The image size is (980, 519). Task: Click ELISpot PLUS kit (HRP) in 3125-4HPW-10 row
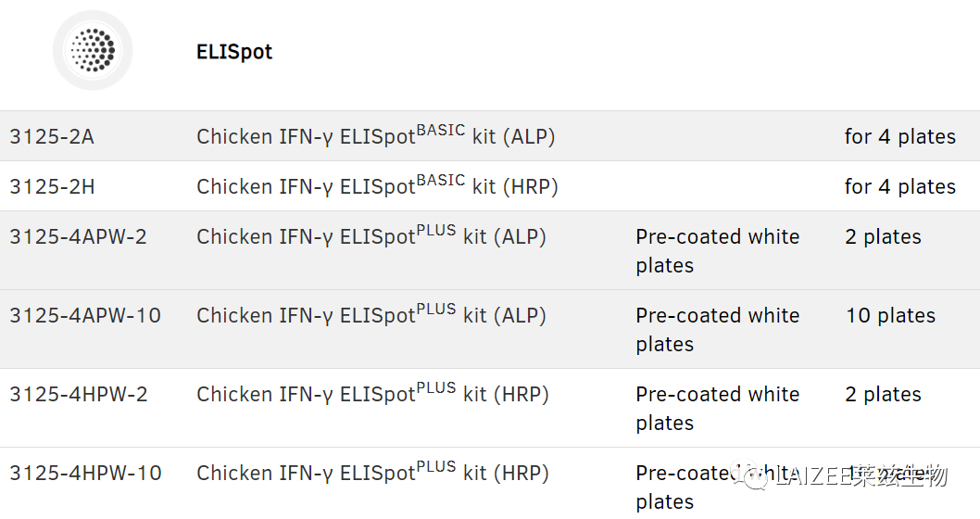pos(372,474)
